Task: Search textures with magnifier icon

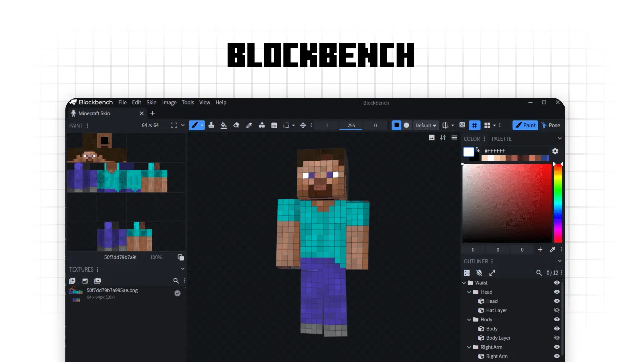Action: click(176, 281)
